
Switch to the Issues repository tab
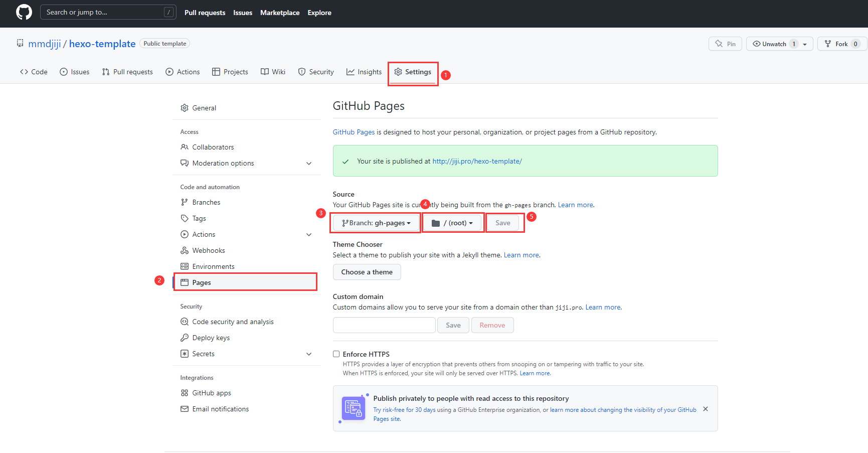74,72
